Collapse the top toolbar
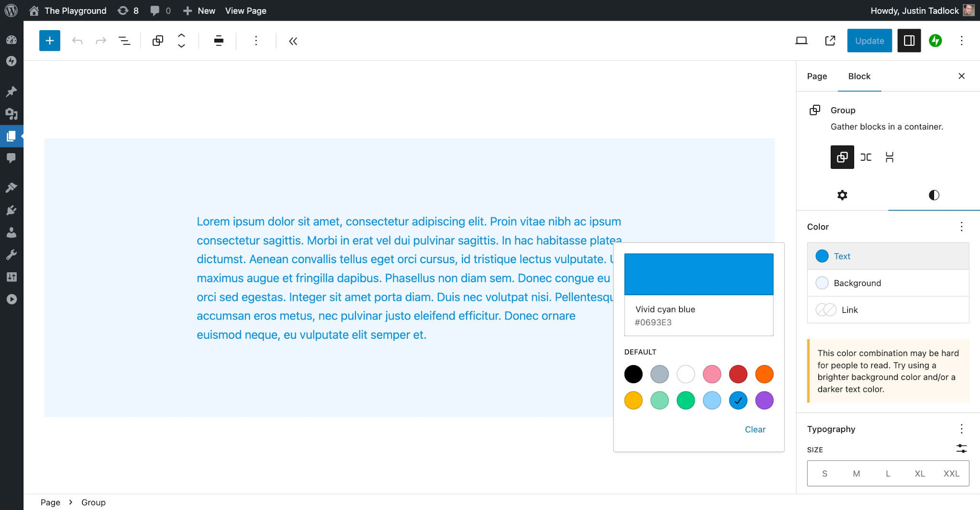The image size is (980, 510). tap(293, 41)
